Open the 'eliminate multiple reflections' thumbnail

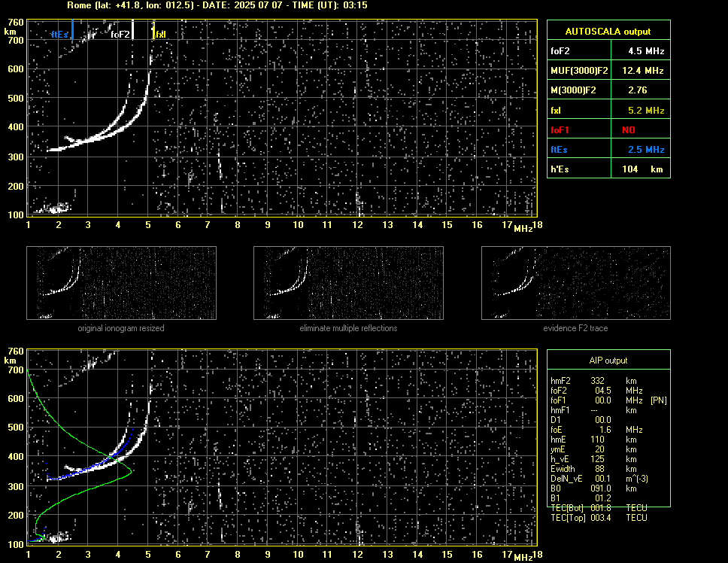click(348, 283)
